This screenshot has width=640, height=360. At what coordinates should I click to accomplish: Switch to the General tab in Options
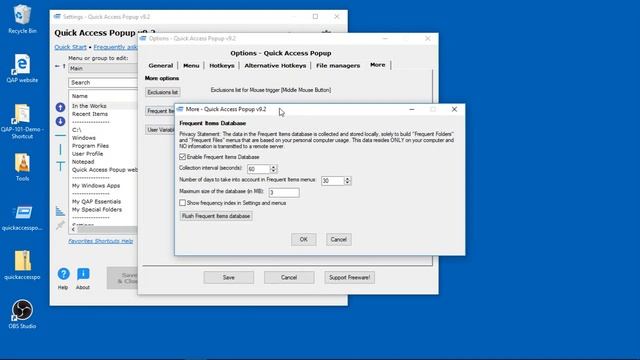click(x=161, y=65)
